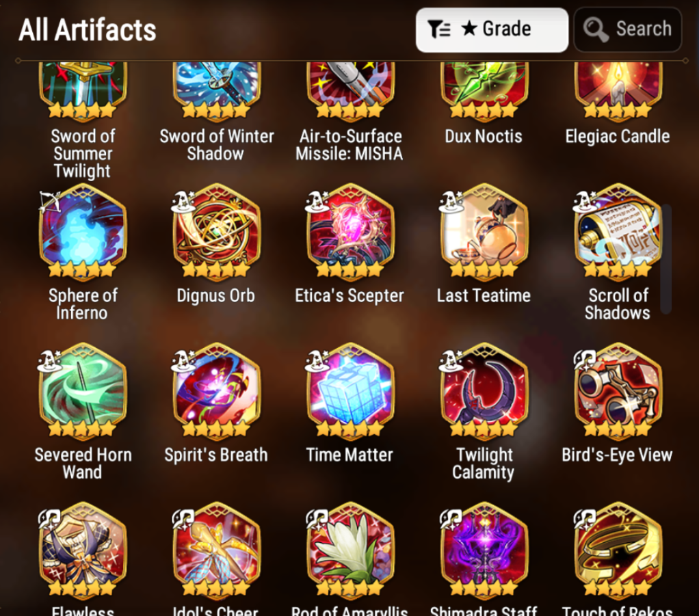
Task: Choose the Last Teatime teapot artifact
Action: (x=484, y=232)
